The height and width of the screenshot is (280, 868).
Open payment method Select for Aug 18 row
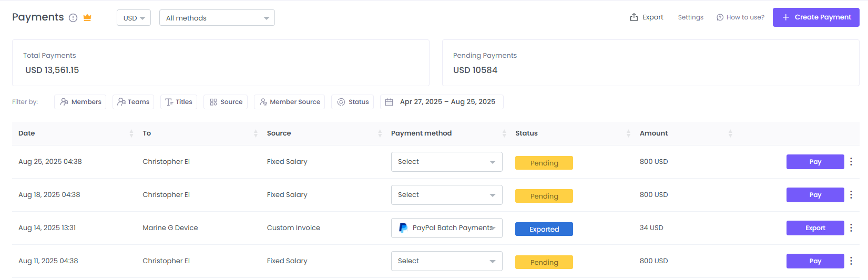coord(446,195)
